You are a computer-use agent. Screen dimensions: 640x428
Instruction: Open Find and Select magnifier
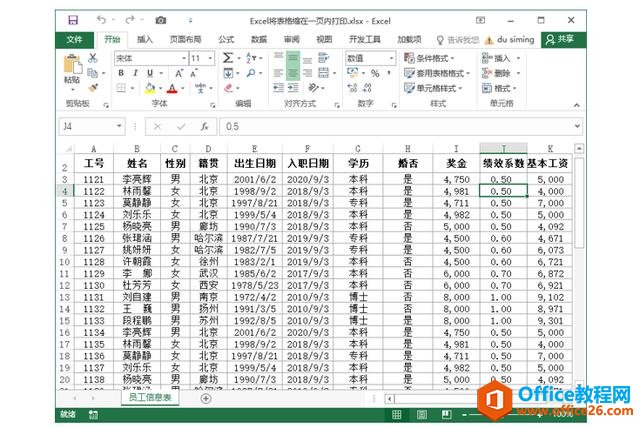point(251,73)
